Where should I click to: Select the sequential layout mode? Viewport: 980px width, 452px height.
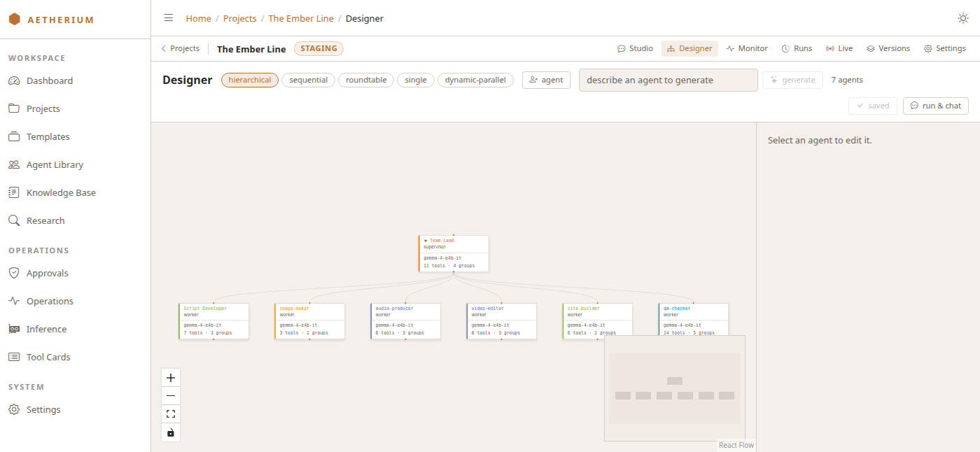click(308, 80)
